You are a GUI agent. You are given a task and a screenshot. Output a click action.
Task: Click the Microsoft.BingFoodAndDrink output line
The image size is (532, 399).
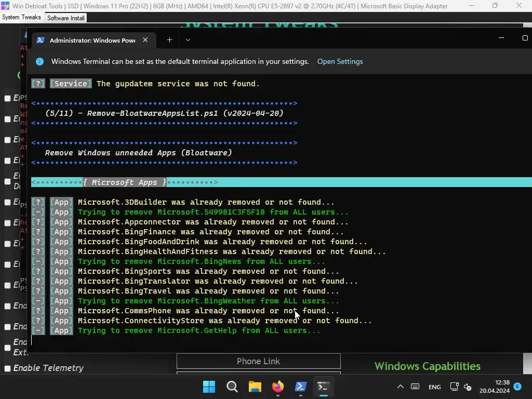199,242
